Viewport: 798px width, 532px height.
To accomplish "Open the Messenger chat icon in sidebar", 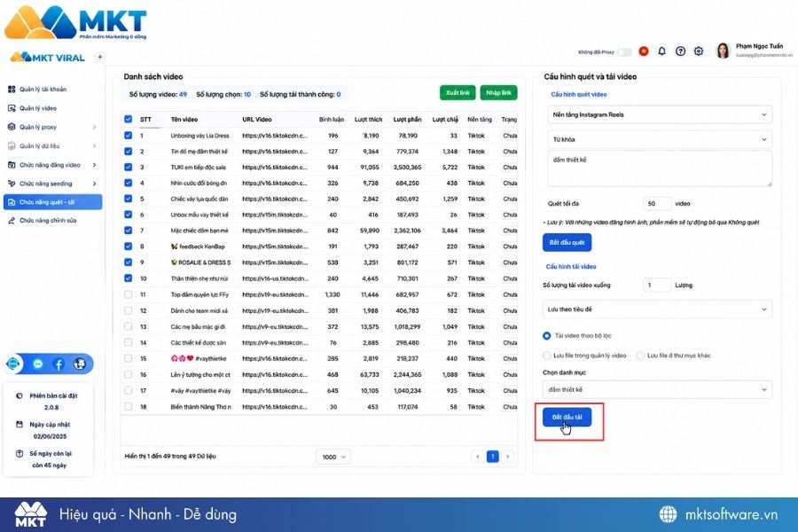I will (37, 364).
